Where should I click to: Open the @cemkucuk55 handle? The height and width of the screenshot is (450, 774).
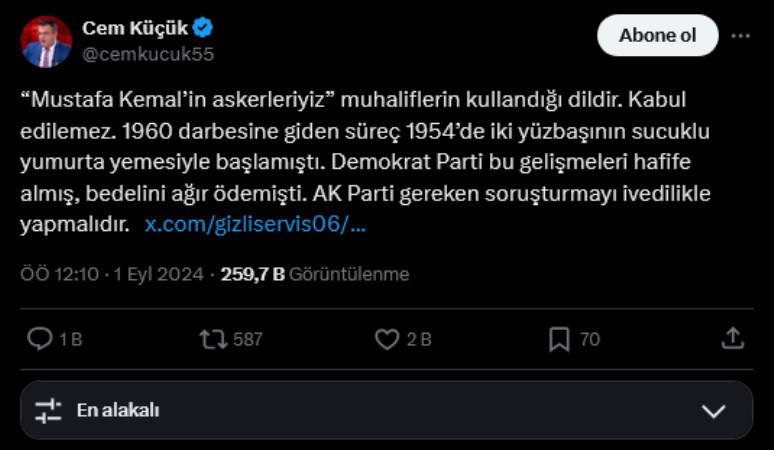pyautogui.click(x=148, y=54)
